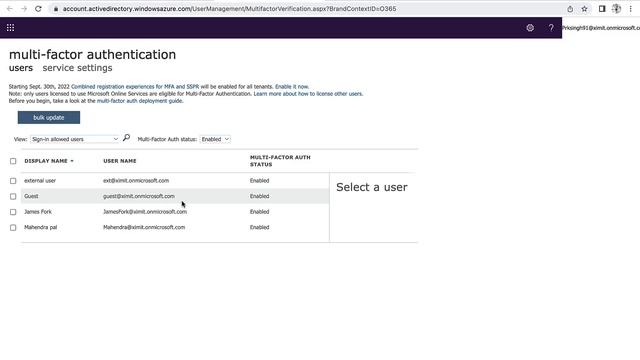Screen dimensions: 640x360
Task: Reload the page with refresh icon
Action: 38,9
